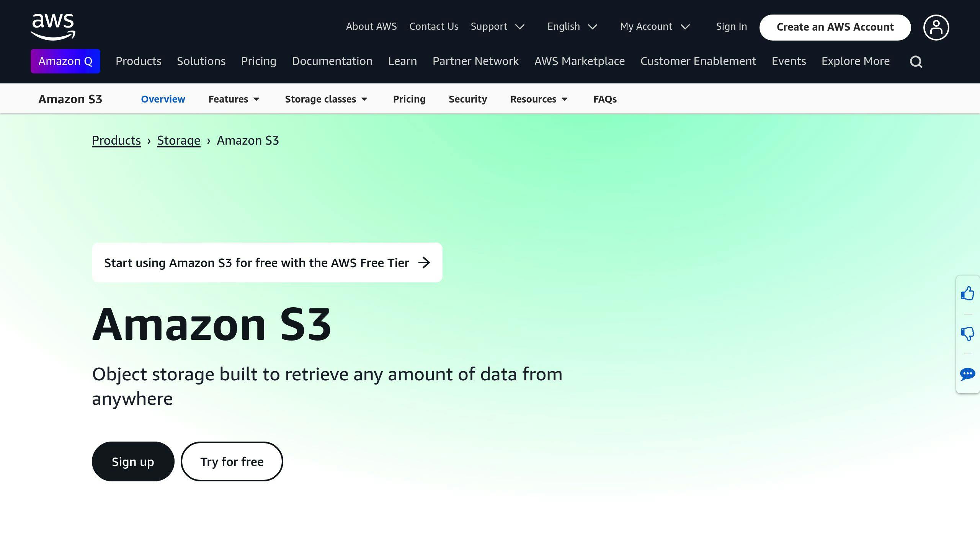Give thumbs down feedback

pyautogui.click(x=967, y=334)
